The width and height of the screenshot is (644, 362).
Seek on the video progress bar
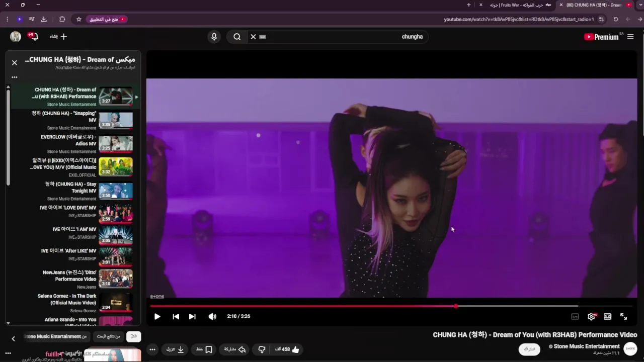[392, 306]
